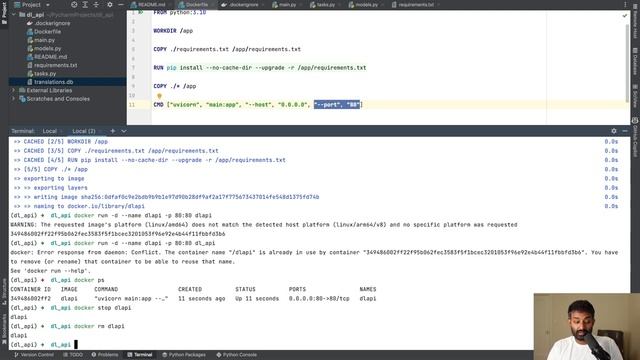
Task: Open the Python Packages tool window
Action: [x=184, y=355]
